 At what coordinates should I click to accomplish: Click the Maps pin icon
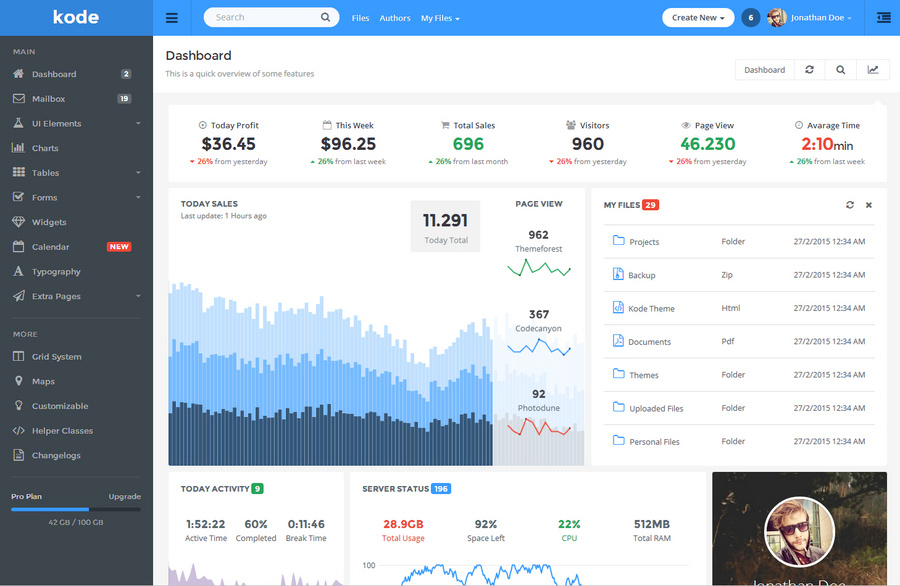point(18,381)
